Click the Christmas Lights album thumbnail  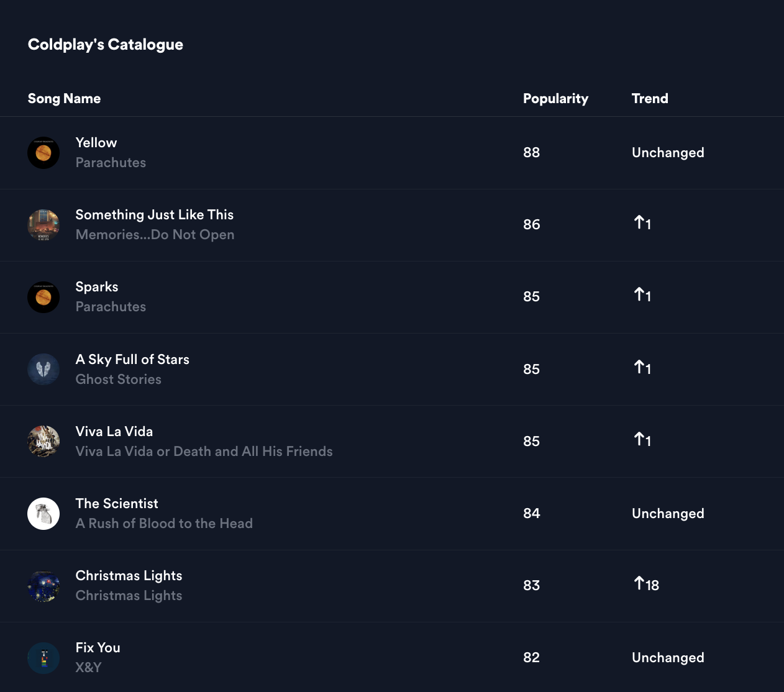click(x=43, y=585)
